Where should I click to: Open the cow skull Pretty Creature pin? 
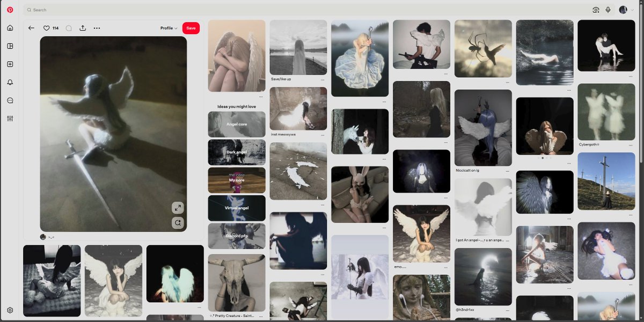[x=237, y=282]
